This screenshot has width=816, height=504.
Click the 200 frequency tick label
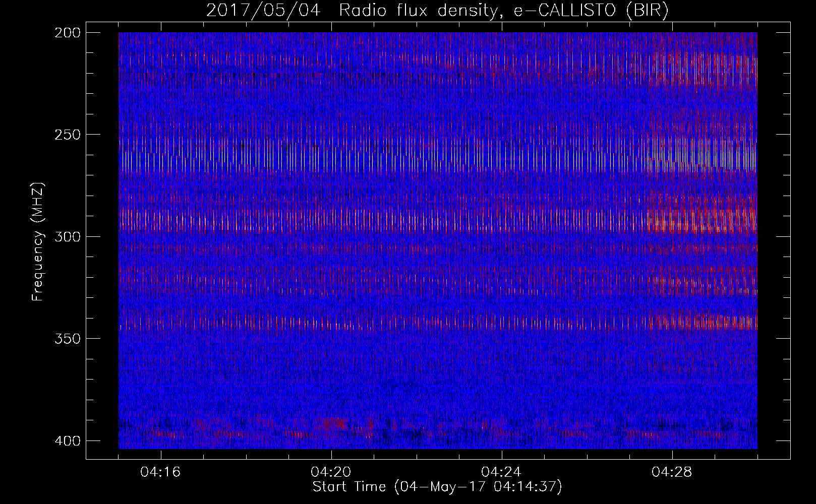click(x=67, y=34)
